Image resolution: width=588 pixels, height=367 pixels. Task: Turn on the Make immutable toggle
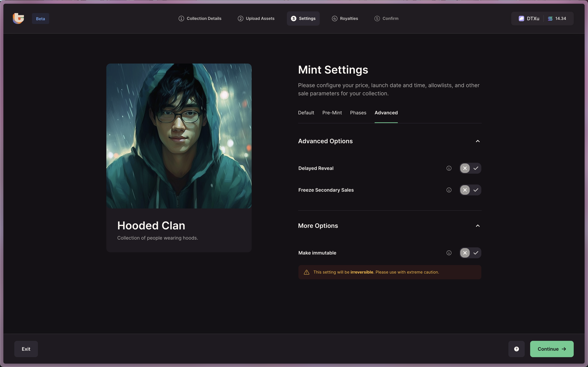click(x=476, y=253)
